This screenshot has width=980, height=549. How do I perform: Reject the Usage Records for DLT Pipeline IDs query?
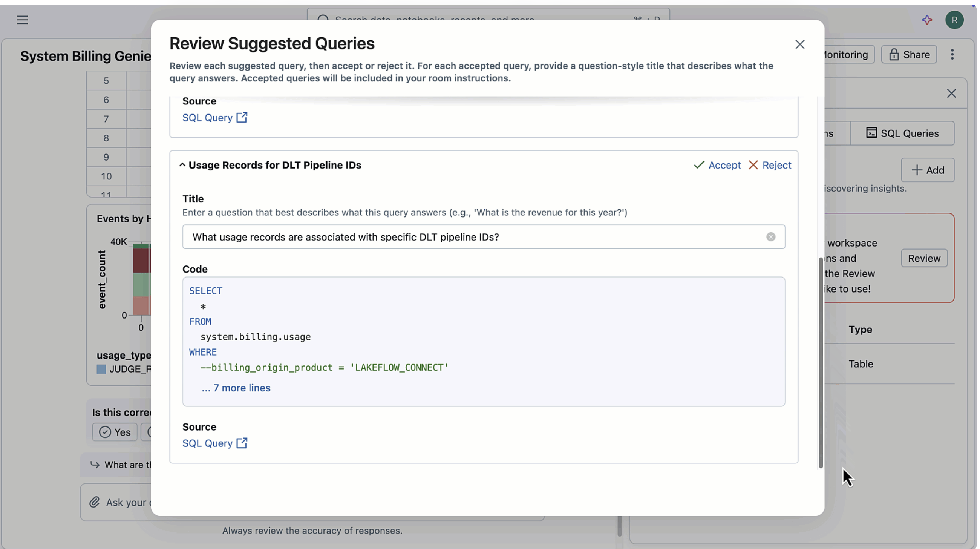click(770, 165)
